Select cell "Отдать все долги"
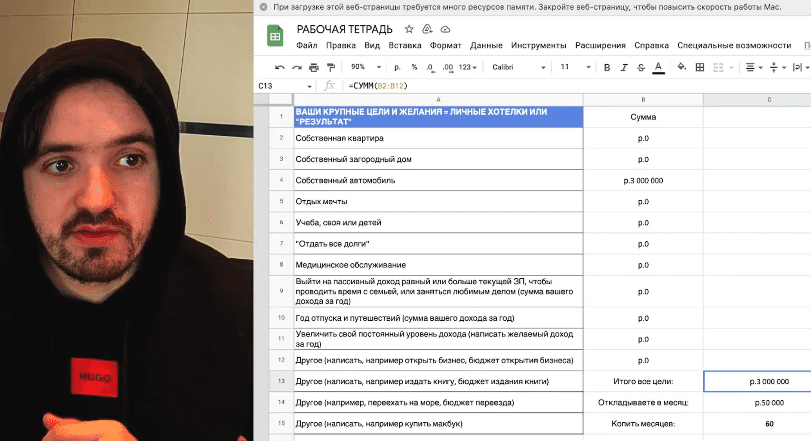Screen dimensions: 811x441 pyautogui.click(x=438, y=244)
